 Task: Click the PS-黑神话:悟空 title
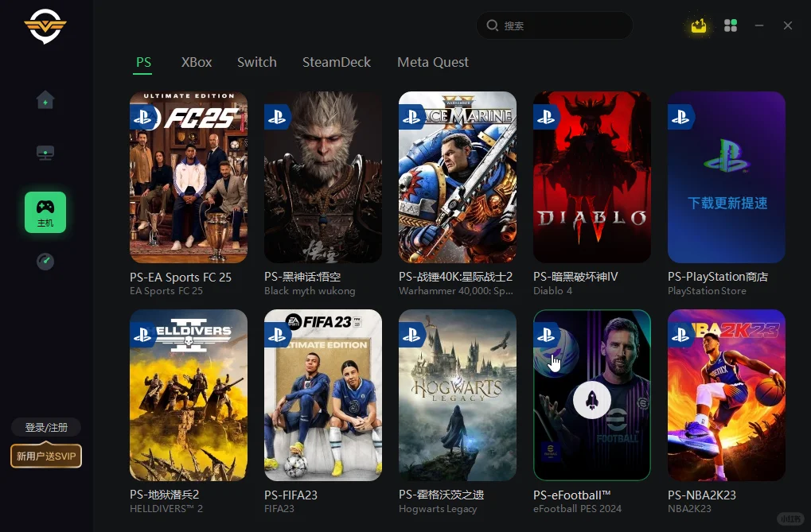pyautogui.click(x=302, y=277)
